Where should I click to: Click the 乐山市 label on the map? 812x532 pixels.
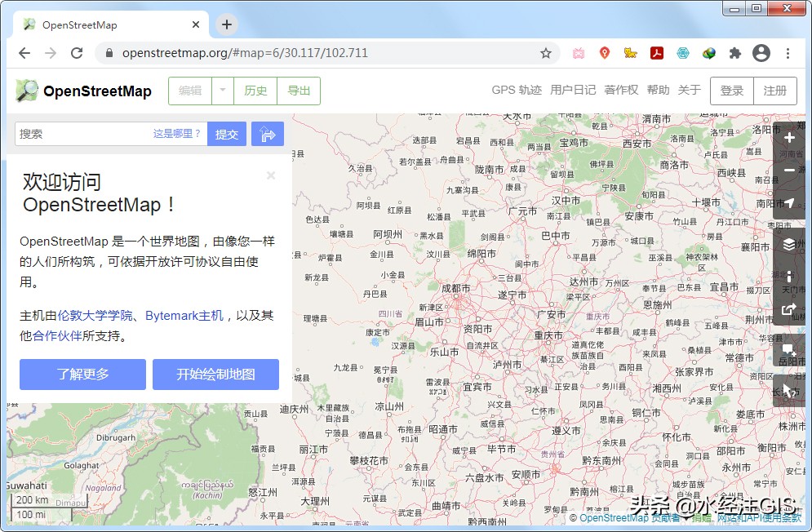pos(444,352)
